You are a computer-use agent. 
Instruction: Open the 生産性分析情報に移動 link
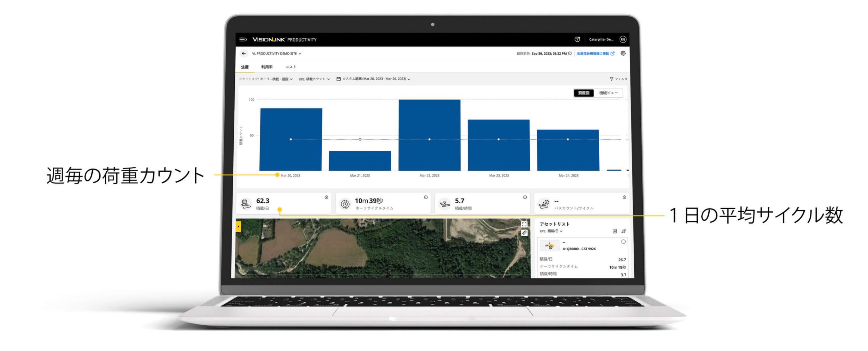point(595,54)
